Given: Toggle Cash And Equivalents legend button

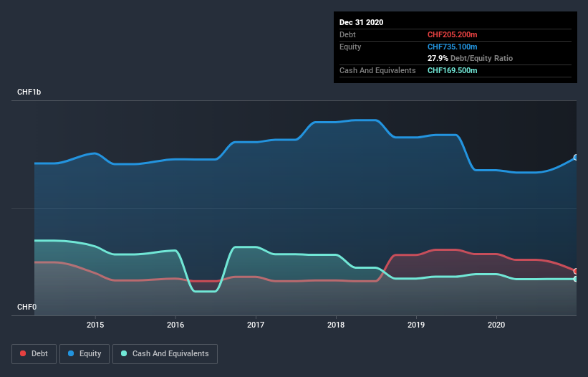Looking at the screenshot, I should 165,354.
